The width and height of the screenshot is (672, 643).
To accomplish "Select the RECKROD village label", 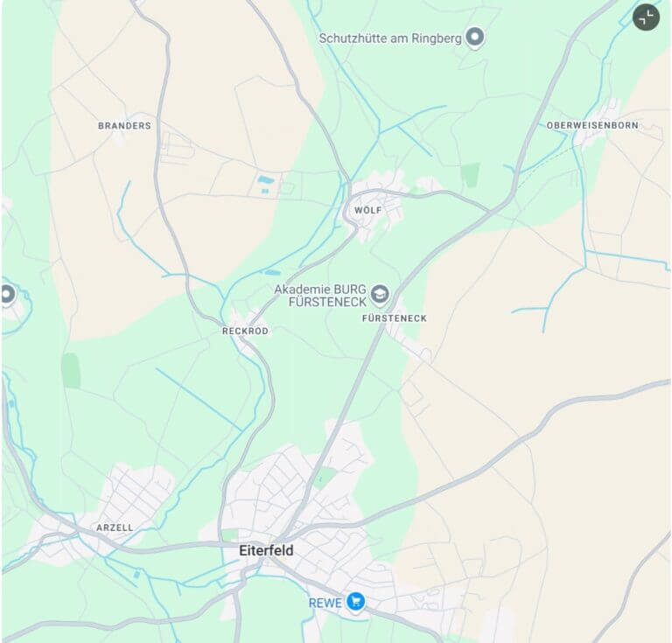I will [x=245, y=332].
